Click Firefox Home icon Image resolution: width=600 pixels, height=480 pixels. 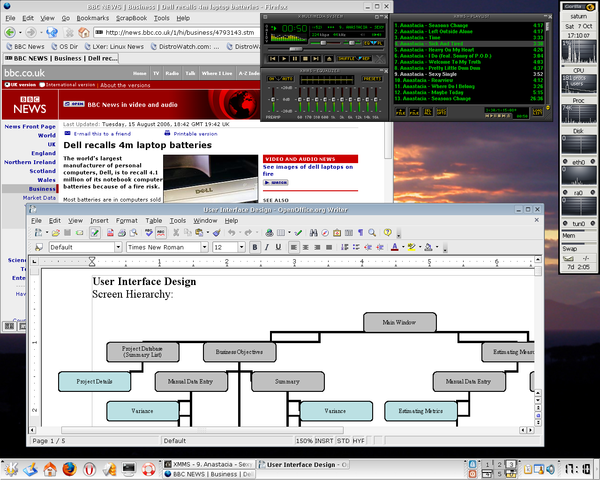pos(83,33)
